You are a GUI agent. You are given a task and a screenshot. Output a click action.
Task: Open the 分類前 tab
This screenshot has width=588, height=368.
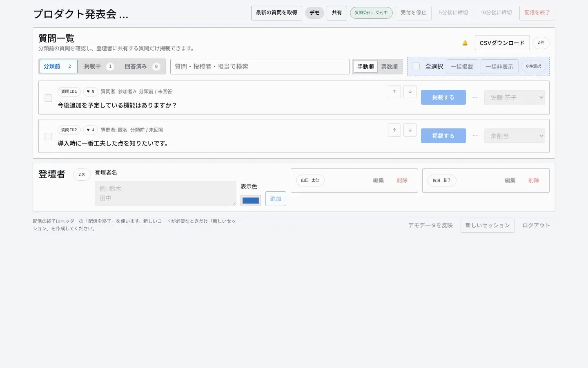point(58,66)
